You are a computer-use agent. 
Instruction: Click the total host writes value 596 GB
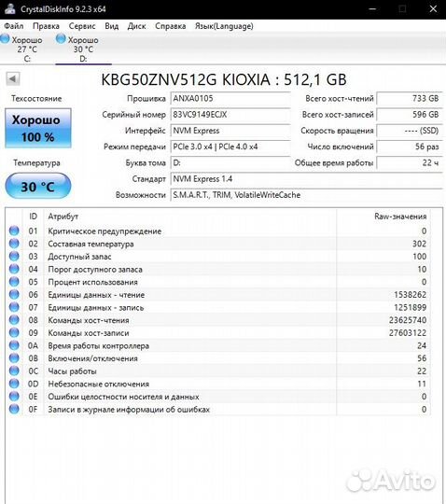pyautogui.click(x=410, y=115)
